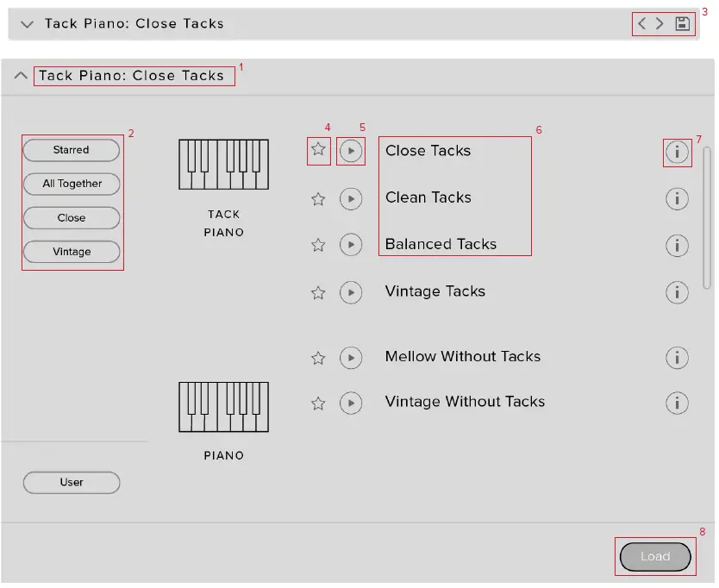Screen dimensions: 719x588
Task: Select the All Together filter
Action: coord(72,184)
